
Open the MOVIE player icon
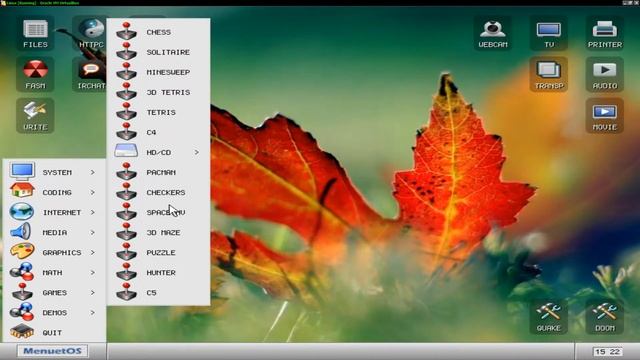point(604,116)
